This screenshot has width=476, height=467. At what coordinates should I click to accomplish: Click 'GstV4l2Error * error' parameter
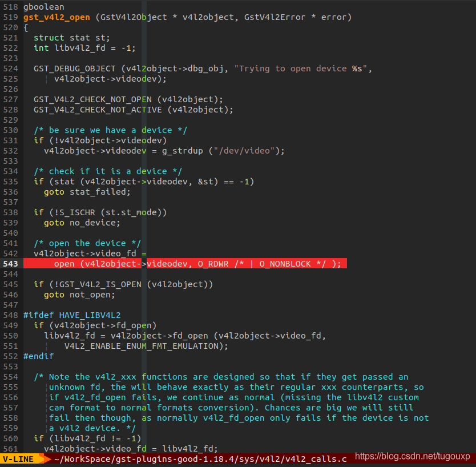pyautogui.click(x=296, y=17)
